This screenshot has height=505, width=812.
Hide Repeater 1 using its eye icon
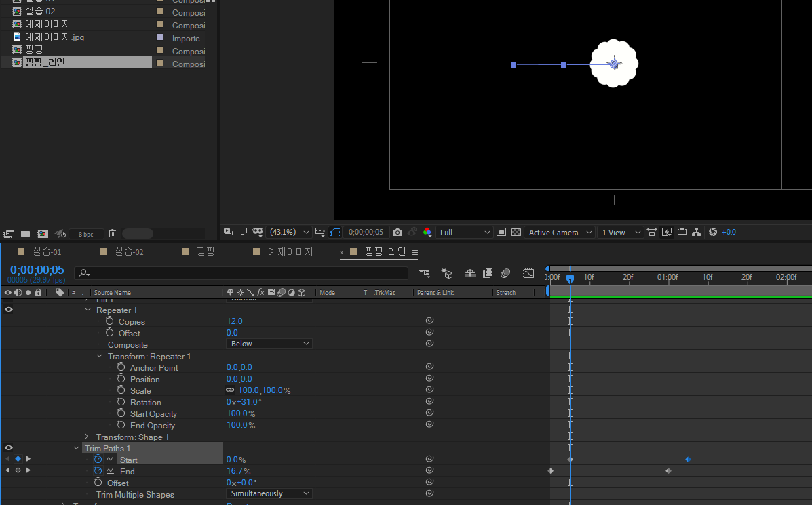pos(9,309)
